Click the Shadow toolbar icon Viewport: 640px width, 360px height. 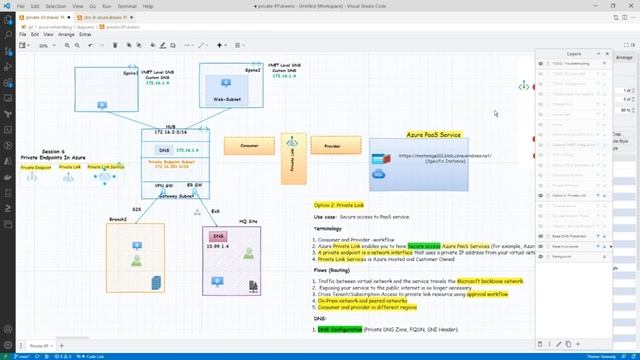tap(173, 45)
